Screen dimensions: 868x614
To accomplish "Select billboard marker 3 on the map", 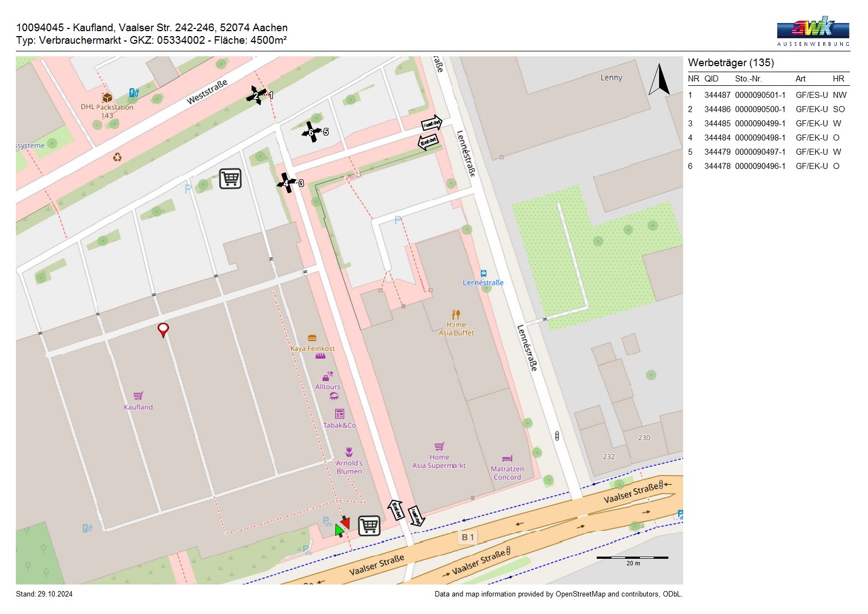I will tap(300, 183).
